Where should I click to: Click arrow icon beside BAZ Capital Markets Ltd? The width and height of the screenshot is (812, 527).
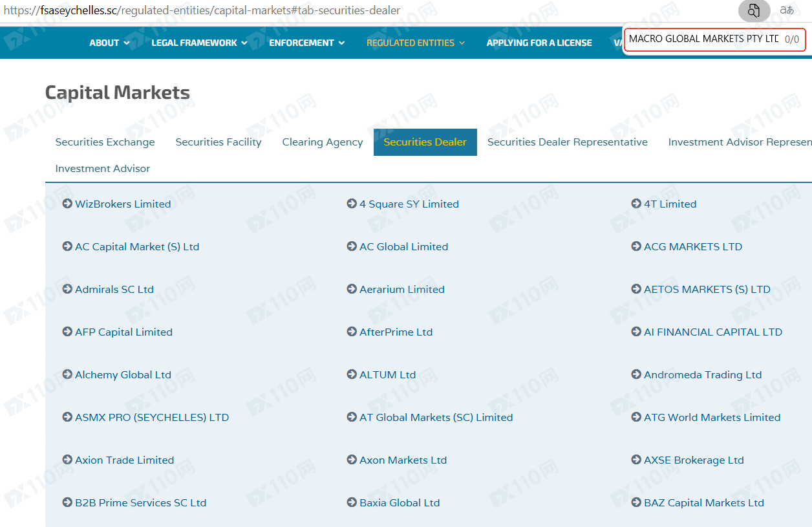point(636,502)
